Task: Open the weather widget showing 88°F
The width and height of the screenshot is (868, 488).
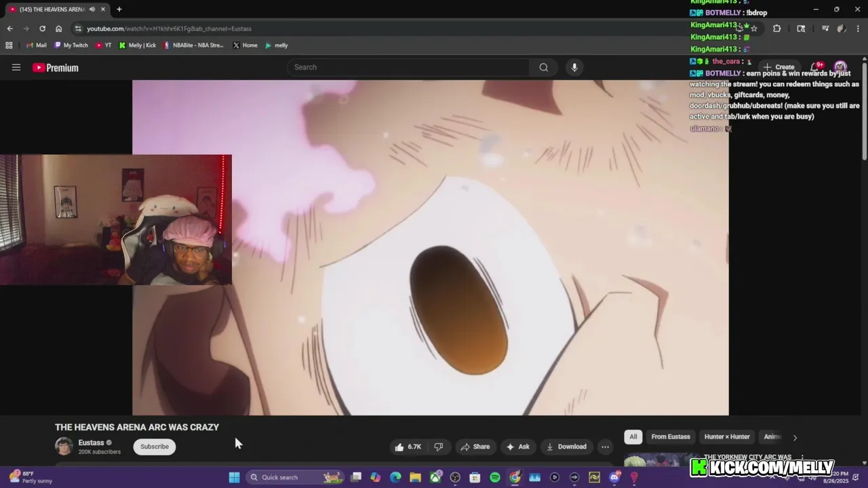Action: click(28, 477)
